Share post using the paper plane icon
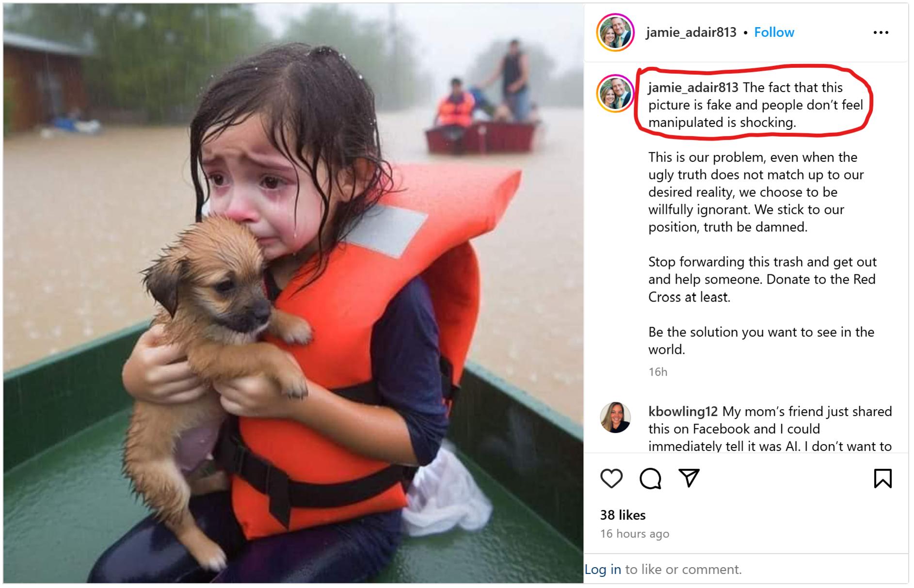914x588 pixels. pyautogui.click(x=689, y=478)
